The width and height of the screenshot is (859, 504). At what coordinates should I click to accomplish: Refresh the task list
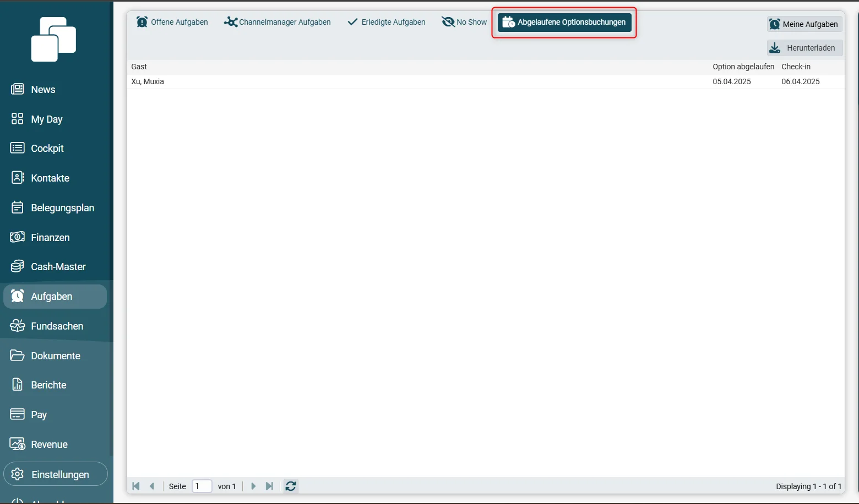point(291,486)
